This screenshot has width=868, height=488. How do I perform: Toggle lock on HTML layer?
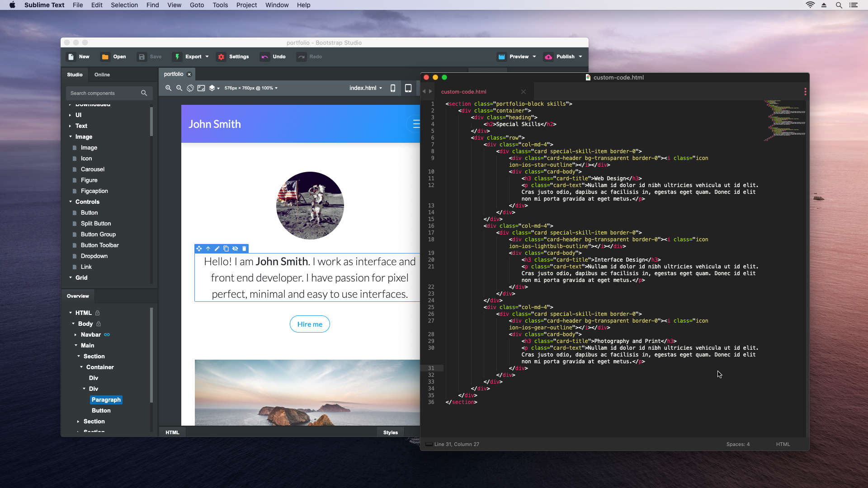coord(97,312)
